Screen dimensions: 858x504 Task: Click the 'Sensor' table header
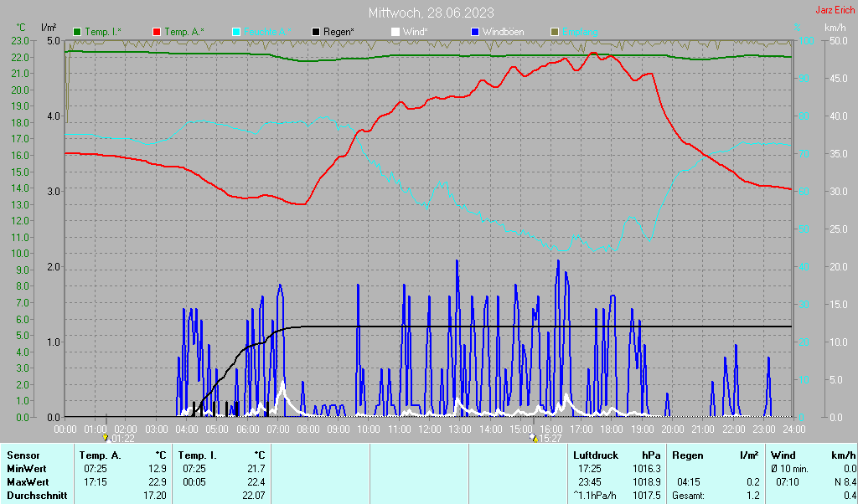23,455
